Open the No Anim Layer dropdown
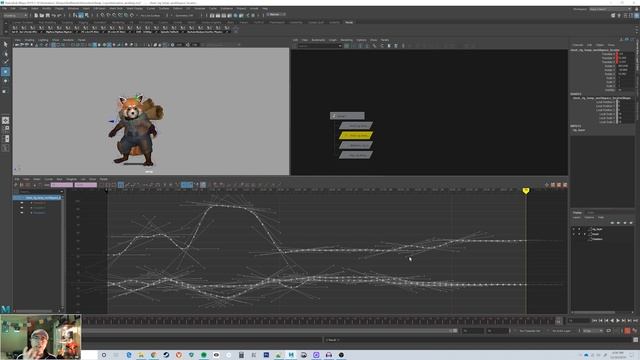The height and width of the screenshot is (360, 640). tap(562, 331)
